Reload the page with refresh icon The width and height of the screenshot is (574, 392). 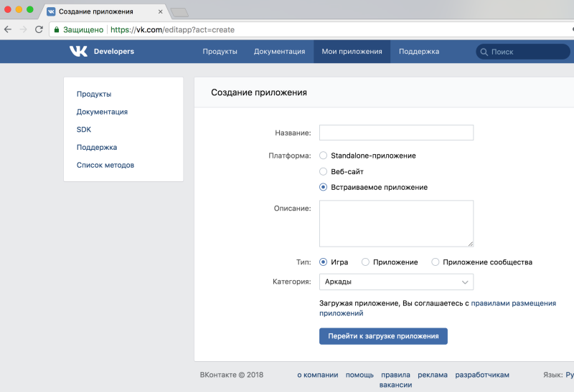pos(39,29)
